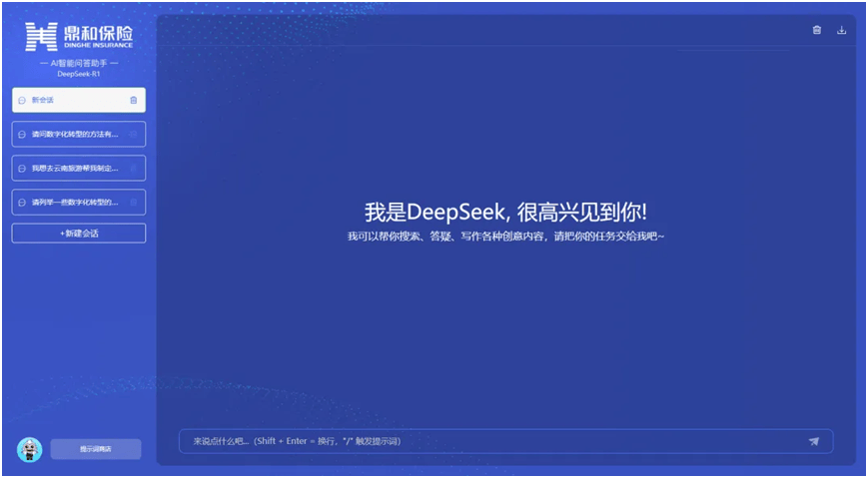Image resolution: width=868 pixels, height=478 pixels.
Task: Click the faint trash icon on 请问数字化转型的方法有 row
Action: coord(134,134)
